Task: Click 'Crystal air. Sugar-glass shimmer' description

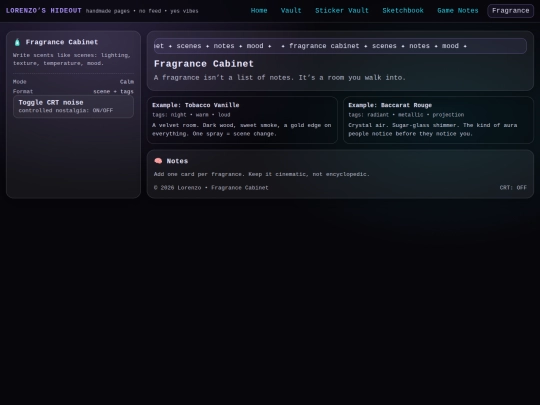Action: [x=433, y=129]
